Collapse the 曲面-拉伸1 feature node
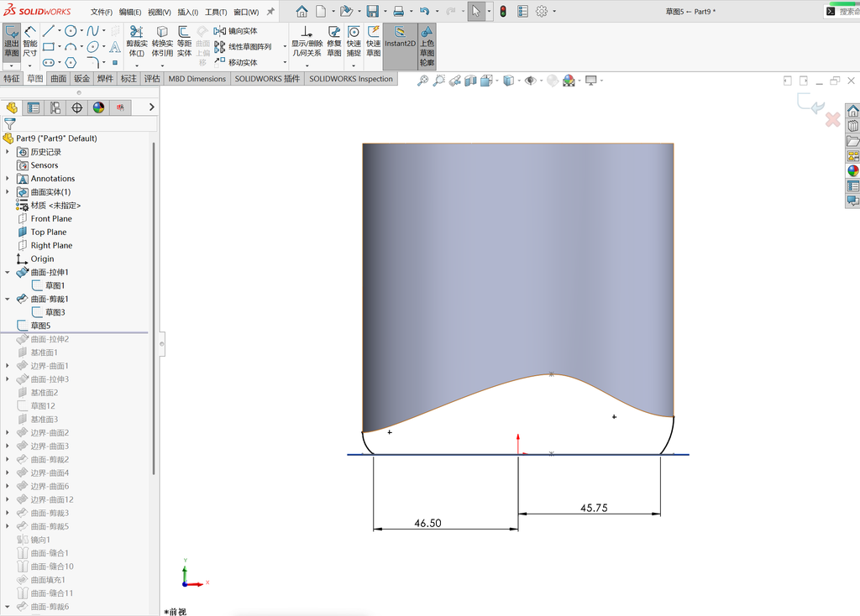Screen dimensions: 860x616 pos(7,272)
